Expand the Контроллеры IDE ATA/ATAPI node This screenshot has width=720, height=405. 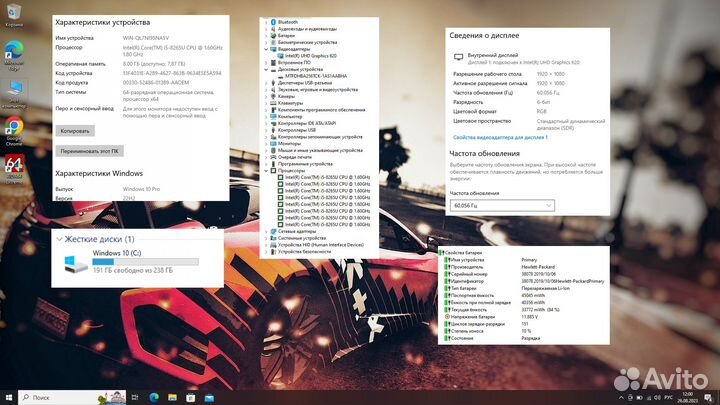[266, 124]
